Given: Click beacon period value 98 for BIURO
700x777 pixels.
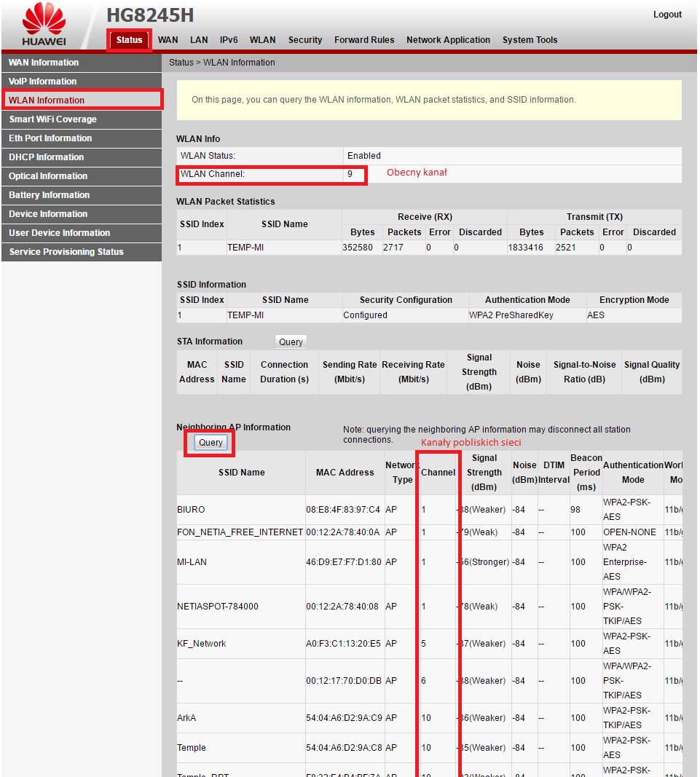Looking at the screenshot, I should [x=575, y=510].
